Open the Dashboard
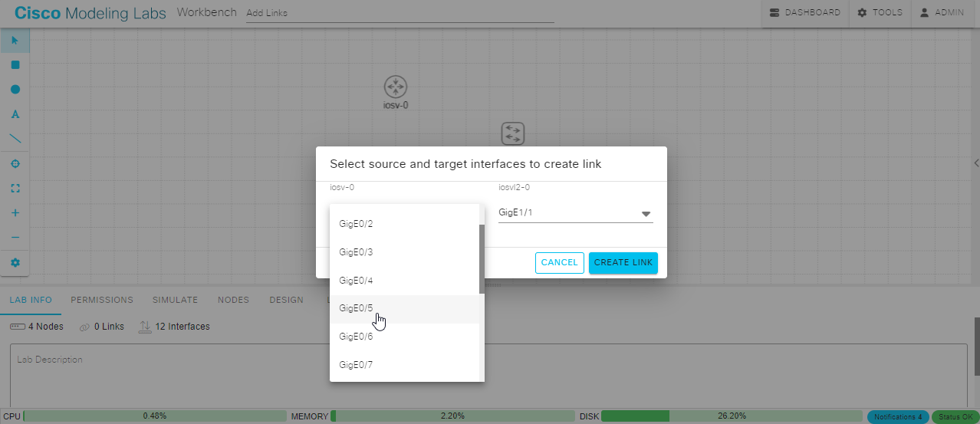Image resolution: width=980 pixels, height=424 pixels. (x=805, y=13)
